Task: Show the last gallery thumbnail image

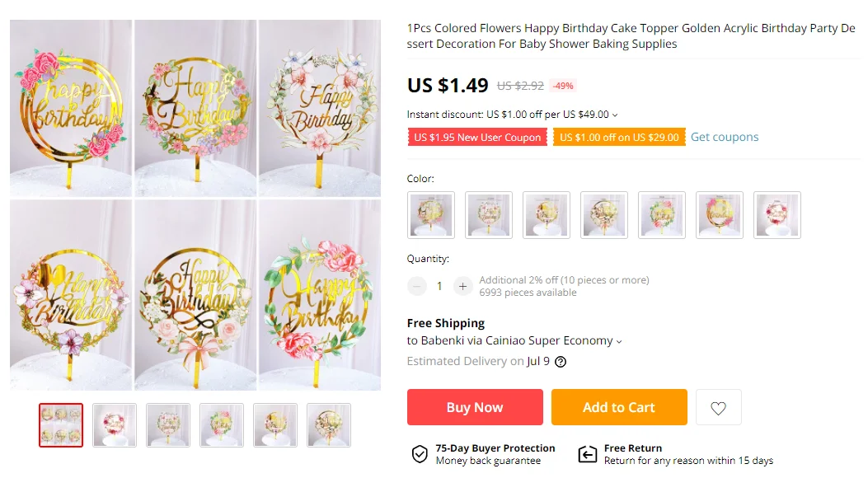Action: tap(329, 425)
